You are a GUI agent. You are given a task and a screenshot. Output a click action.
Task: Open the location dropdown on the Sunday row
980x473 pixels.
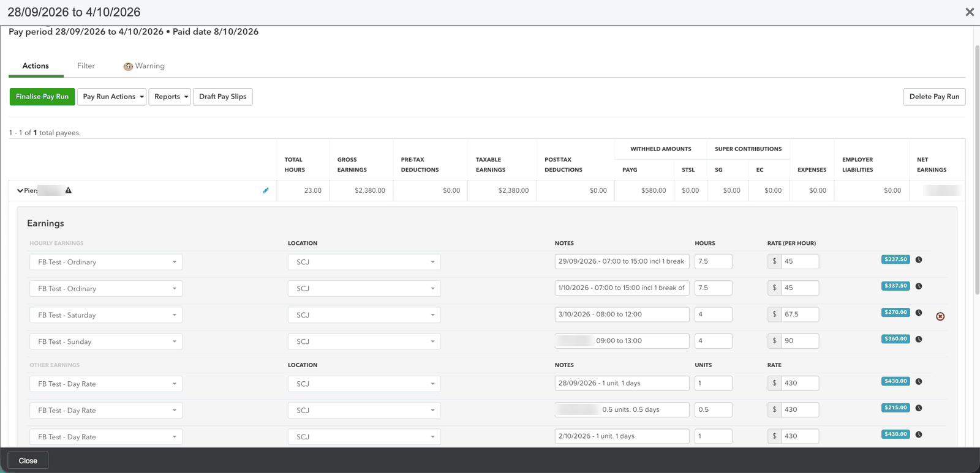(x=364, y=341)
